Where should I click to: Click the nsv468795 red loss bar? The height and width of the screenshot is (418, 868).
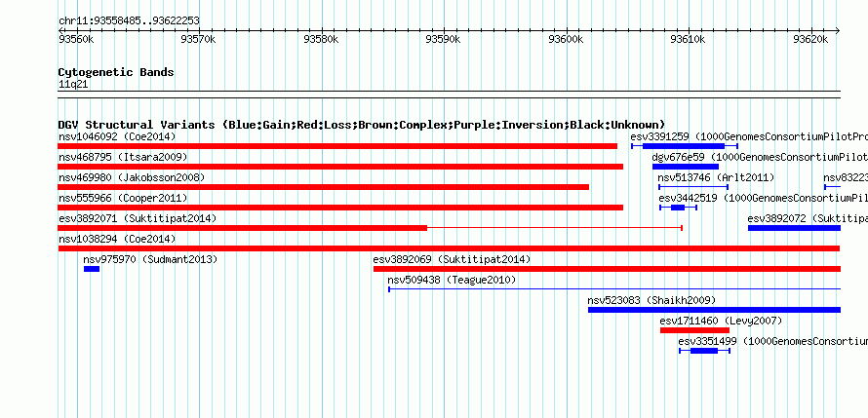point(340,167)
